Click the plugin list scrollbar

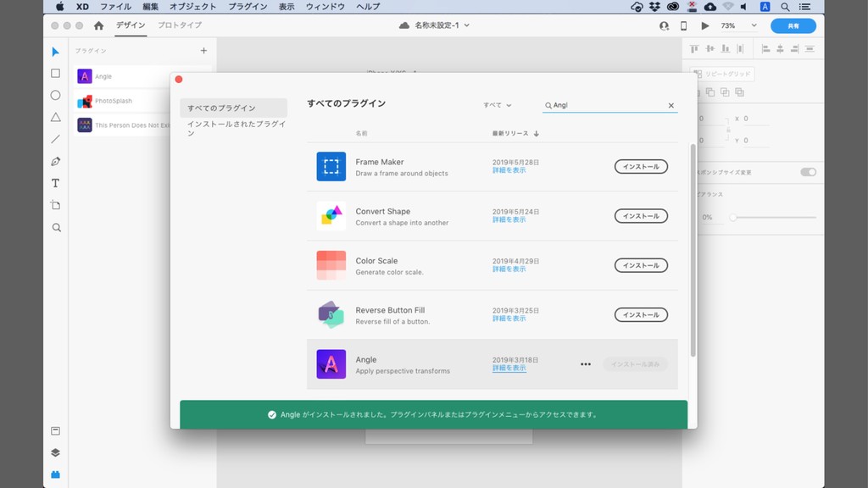click(693, 250)
